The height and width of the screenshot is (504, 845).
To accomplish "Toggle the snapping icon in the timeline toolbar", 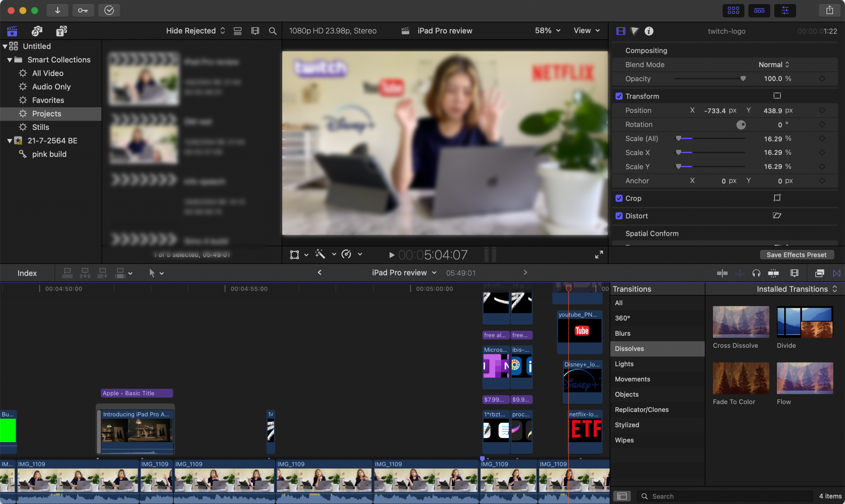I will pos(773,273).
